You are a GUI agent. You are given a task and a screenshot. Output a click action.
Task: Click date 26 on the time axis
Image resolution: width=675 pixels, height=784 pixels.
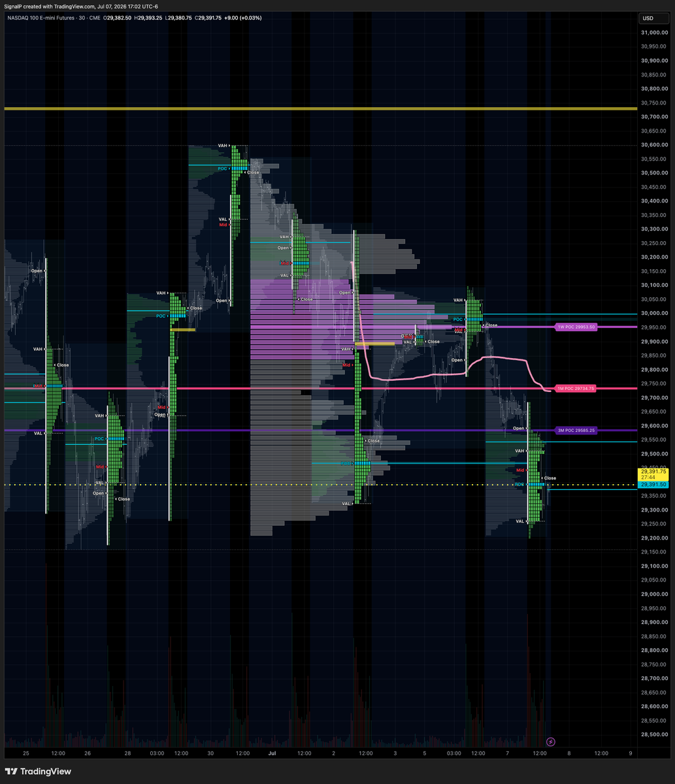[x=88, y=753]
